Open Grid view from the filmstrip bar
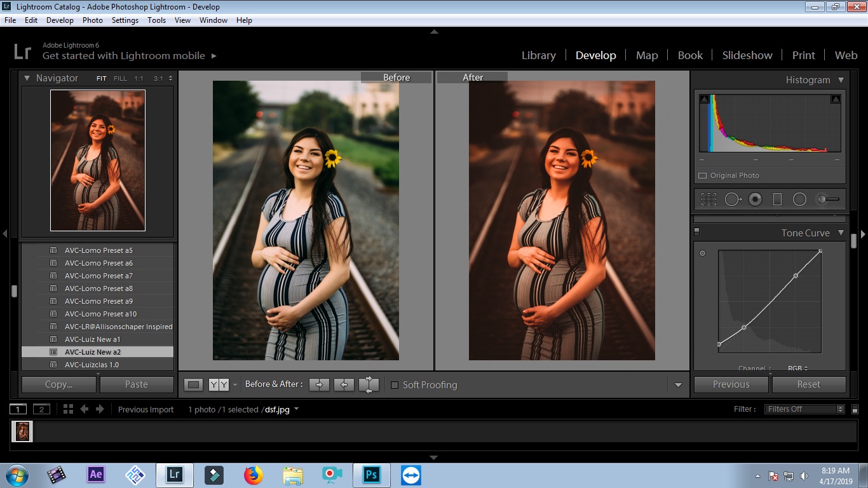 coord(68,409)
